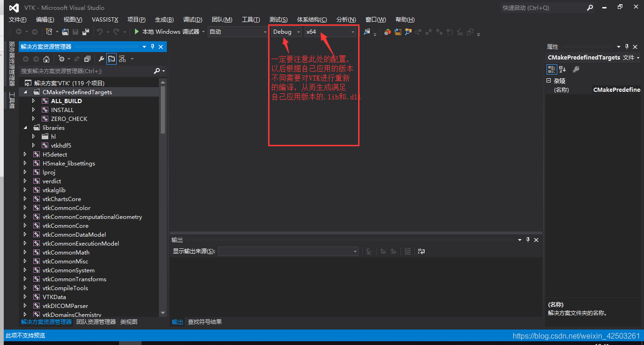Select solution 'VTK' root node
This screenshot has width=644, height=345.
pos(69,83)
